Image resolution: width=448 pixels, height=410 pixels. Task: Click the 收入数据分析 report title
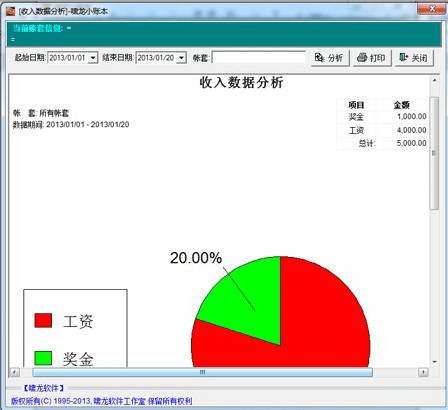242,83
